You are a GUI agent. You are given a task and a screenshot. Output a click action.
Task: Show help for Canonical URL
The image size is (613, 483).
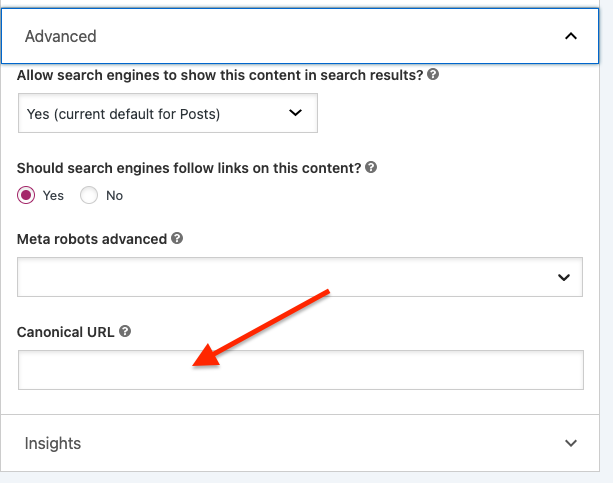[125, 331]
